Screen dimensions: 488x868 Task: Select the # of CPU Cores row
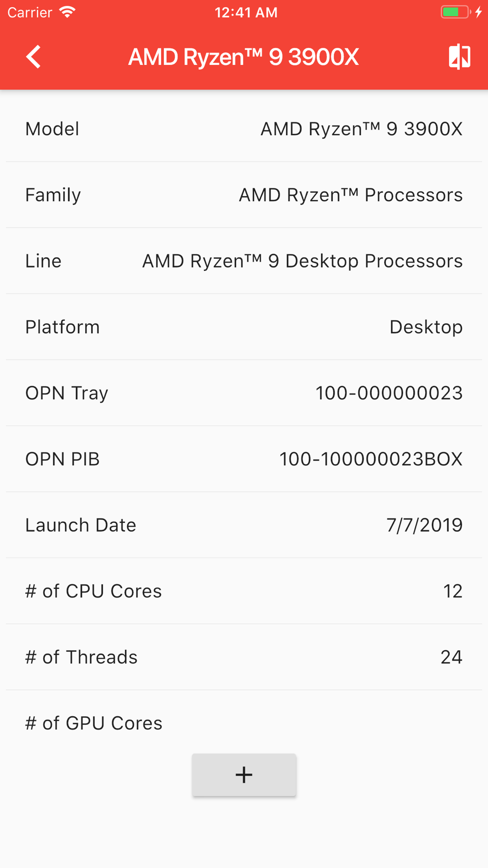(x=244, y=591)
